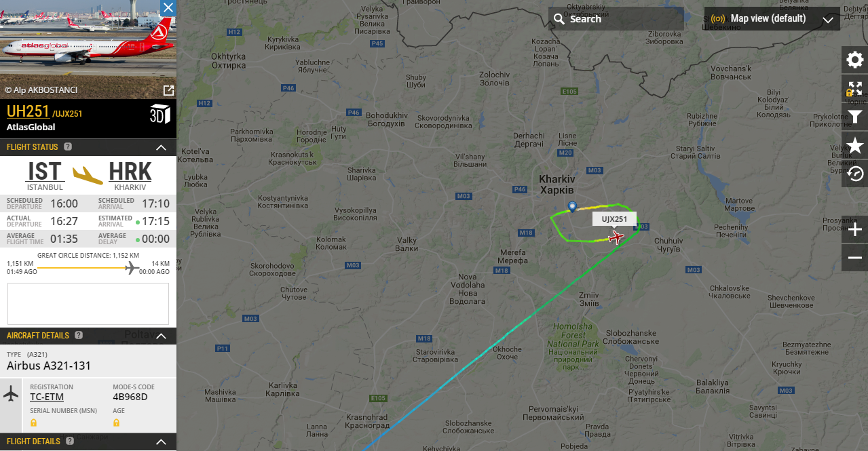Click the Kharkiv airport pin marker
This screenshot has height=451, width=868.
click(x=572, y=206)
